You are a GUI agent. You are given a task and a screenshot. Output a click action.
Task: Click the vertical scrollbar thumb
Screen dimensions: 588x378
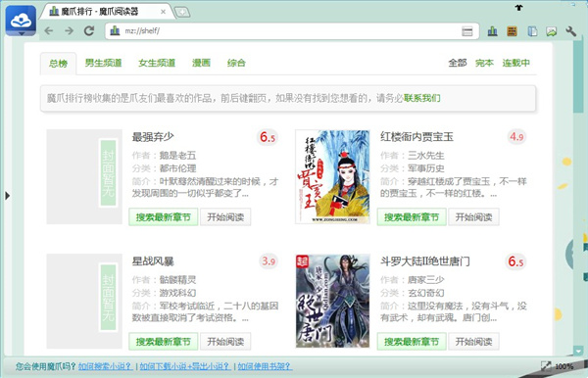click(x=578, y=76)
